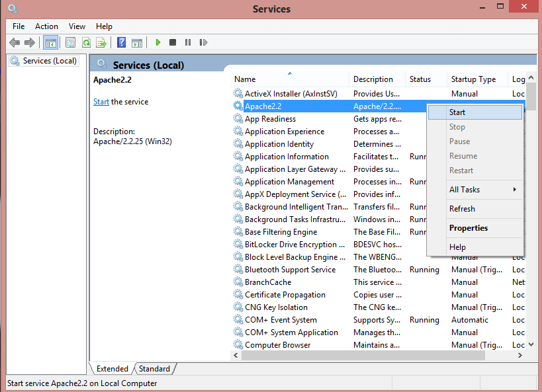Image resolution: width=542 pixels, height=392 pixels.
Task: Click the Start link to run Apache2.2
Action: pyautogui.click(x=101, y=101)
